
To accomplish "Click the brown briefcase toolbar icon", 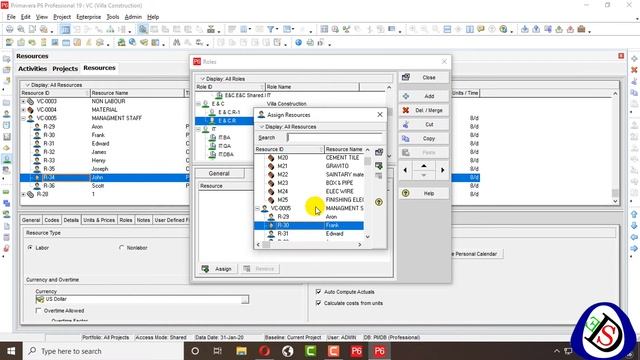I will click(581, 29).
